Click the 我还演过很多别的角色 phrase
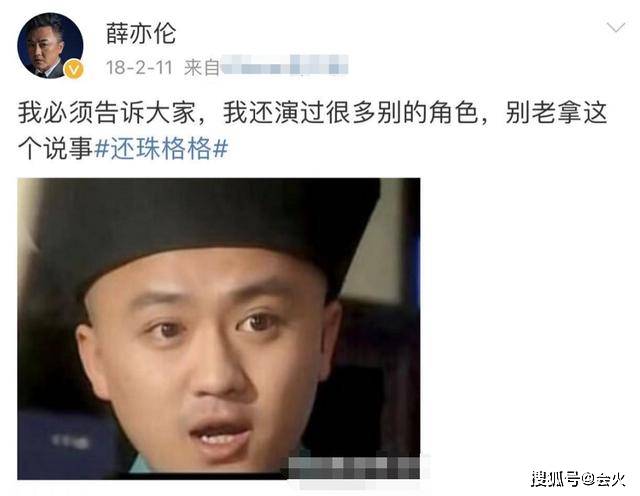 coord(350,112)
